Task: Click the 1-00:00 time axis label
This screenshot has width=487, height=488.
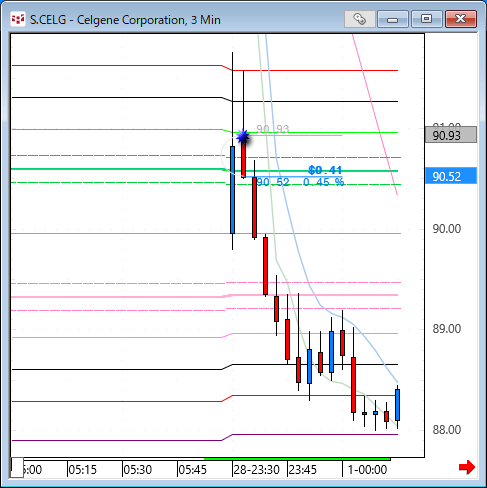Action: click(367, 470)
